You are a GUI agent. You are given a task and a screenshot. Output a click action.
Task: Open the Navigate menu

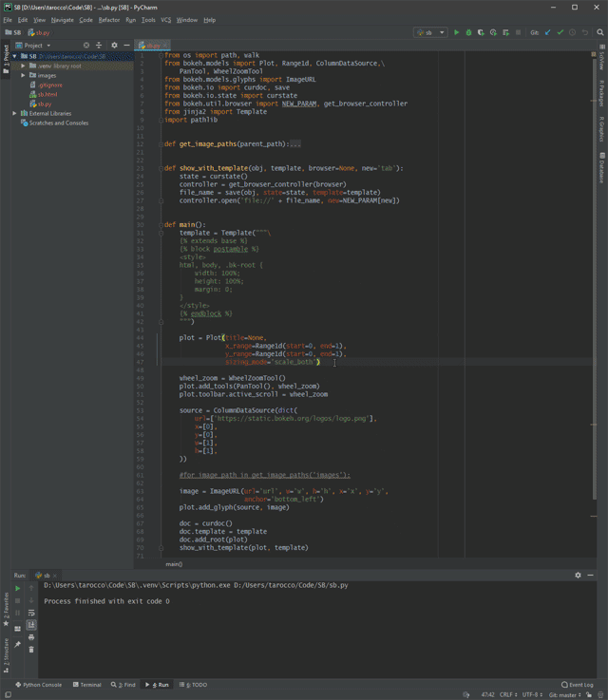click(63, 20)
